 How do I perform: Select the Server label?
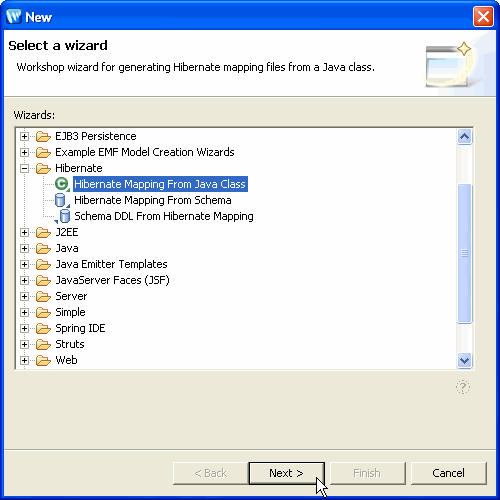[71, 296]
